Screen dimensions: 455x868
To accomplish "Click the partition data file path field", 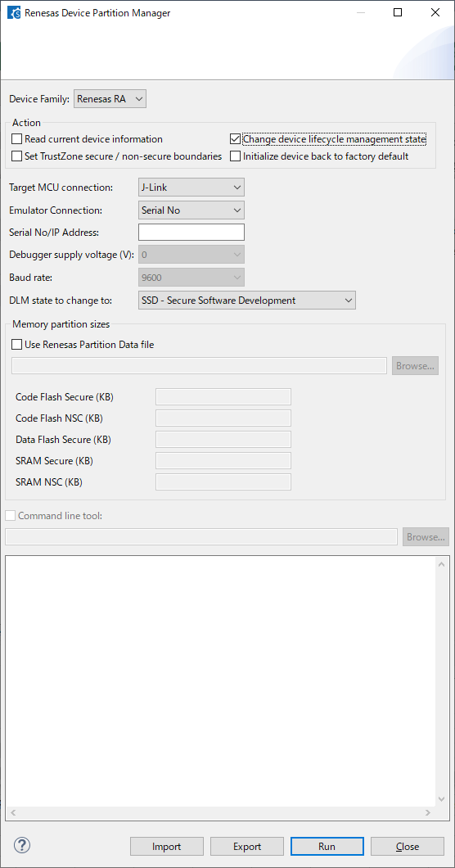I will coord(200,366).
